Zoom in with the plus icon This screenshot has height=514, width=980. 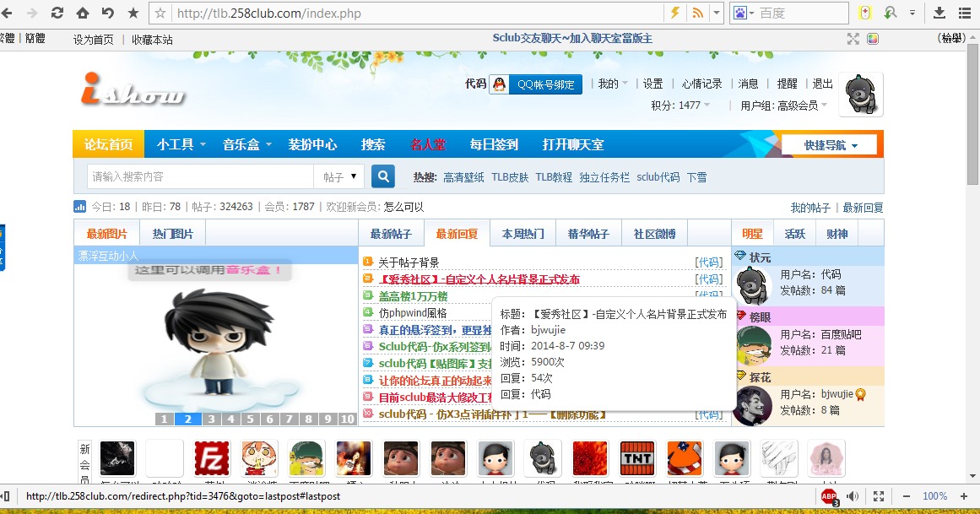coord(964,496)
